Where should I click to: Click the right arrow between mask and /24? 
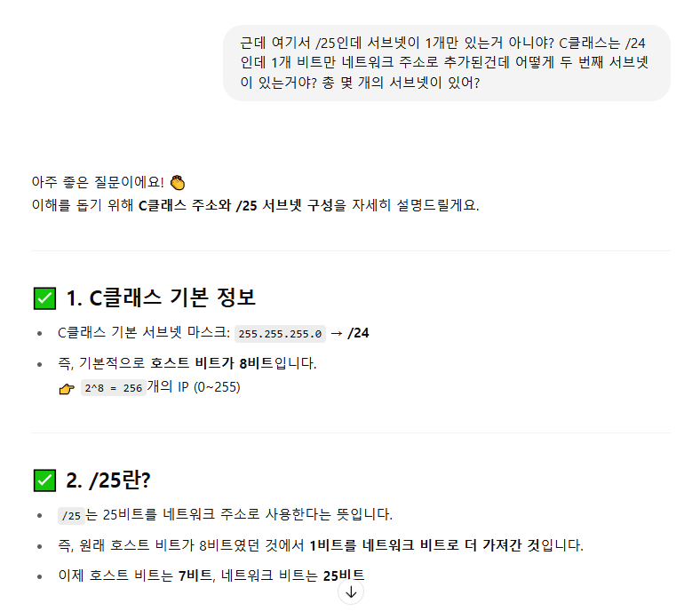click(337, 333)
